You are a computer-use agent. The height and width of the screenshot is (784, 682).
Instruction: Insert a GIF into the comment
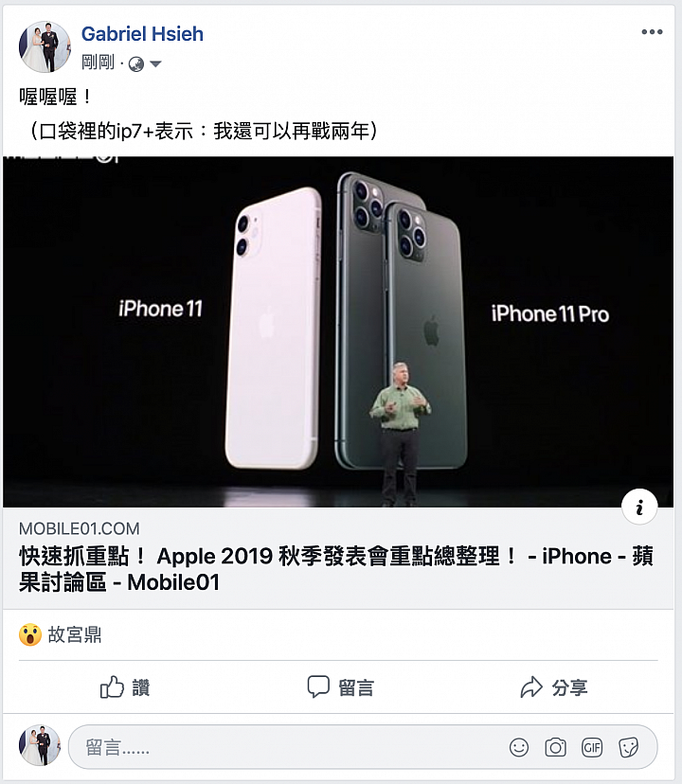click(x=592, y=747)
